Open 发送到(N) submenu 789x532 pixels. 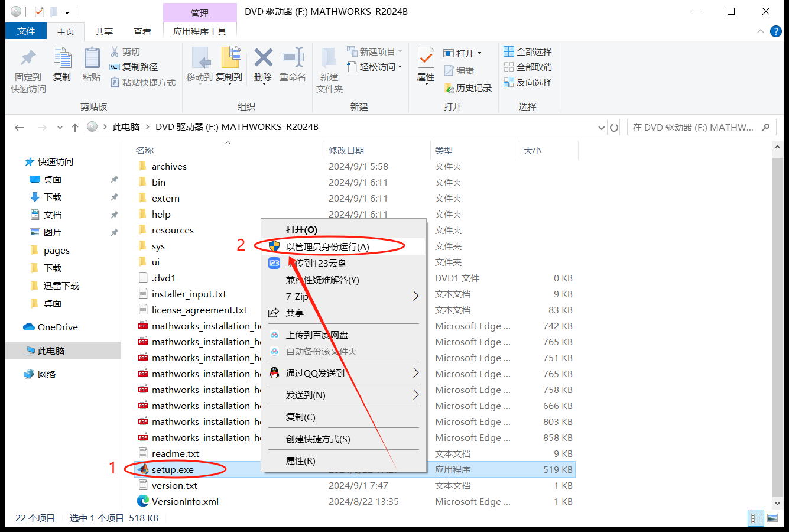(343, 395)
